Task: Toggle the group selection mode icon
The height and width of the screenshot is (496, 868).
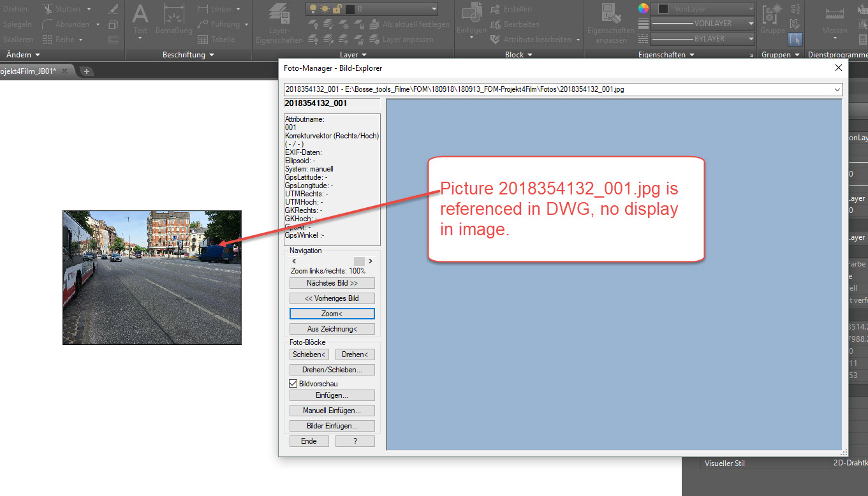Action: pyautogui.click(x=795, y=40)
